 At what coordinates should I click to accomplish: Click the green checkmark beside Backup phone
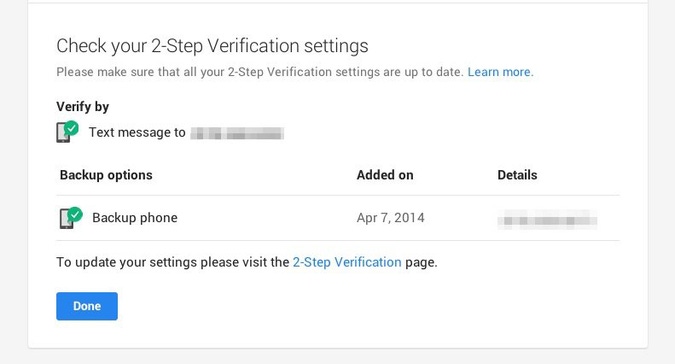[75, 214]
